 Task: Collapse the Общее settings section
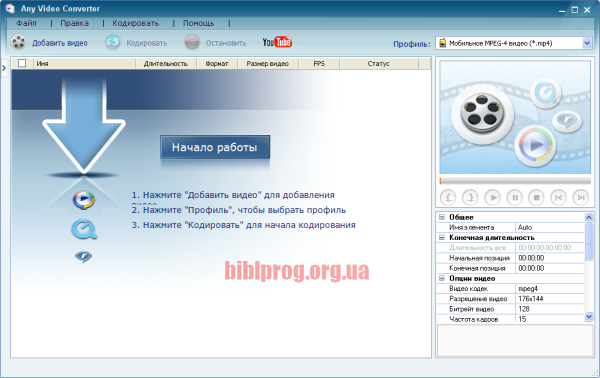tap(442, 217)
